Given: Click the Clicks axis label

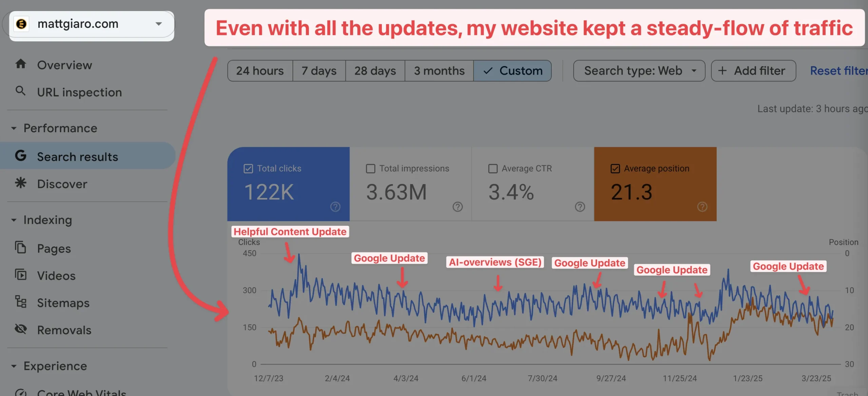Looking at the screenshot, I should click(x=249, y=242).
